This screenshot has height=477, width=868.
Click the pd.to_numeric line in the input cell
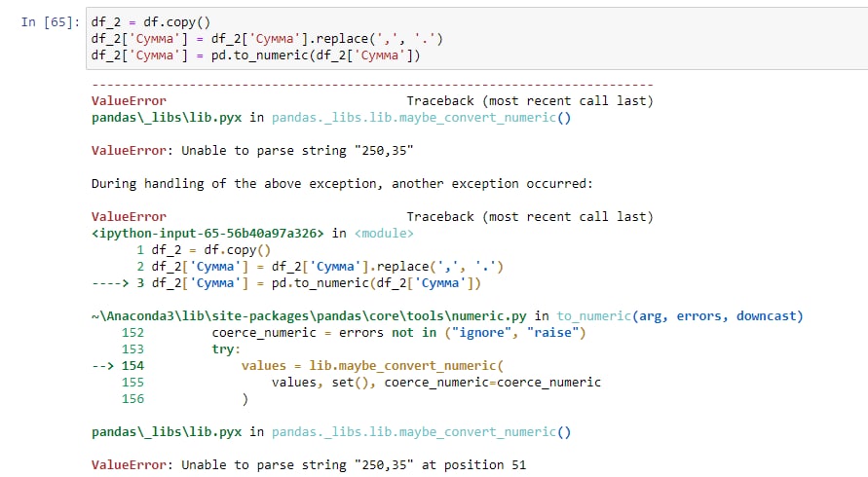tap(256, 55)
